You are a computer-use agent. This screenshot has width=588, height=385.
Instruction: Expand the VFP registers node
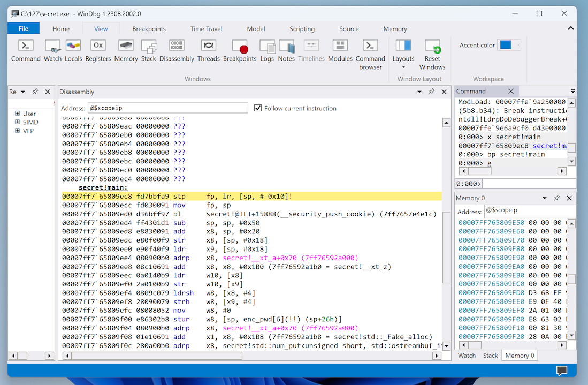click(18, 131)
